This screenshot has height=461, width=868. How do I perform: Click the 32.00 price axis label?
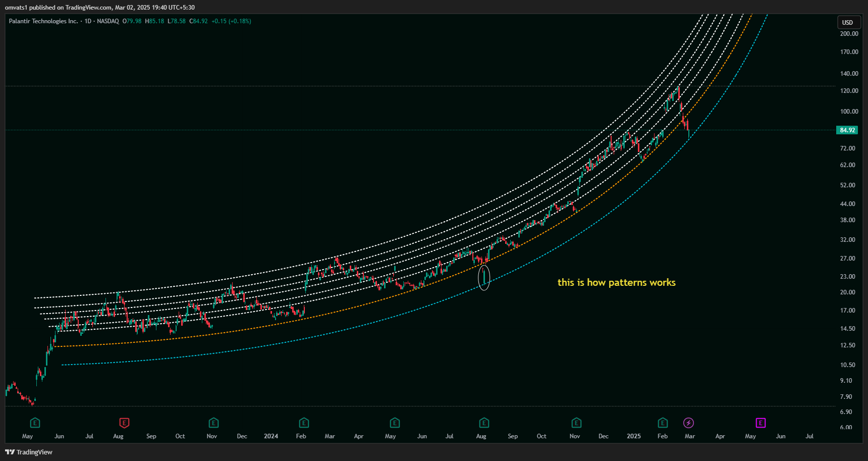click(848, 240)
